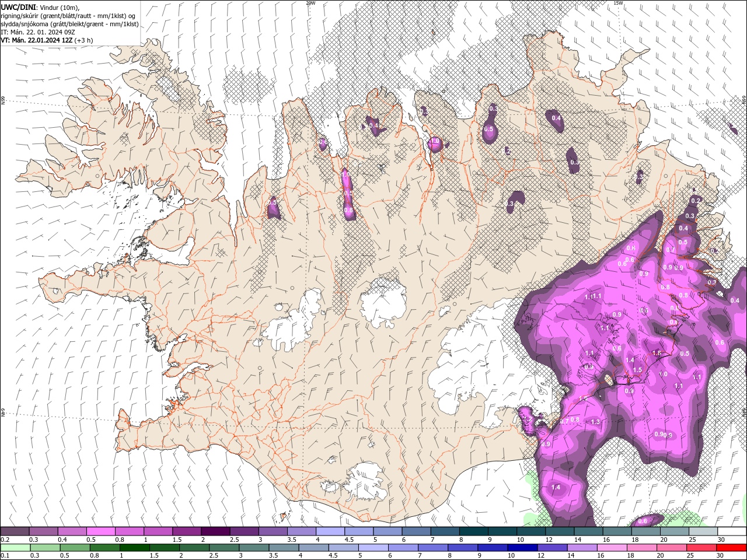Pick the upper legend swatch between 0.5 and 0.8

click(x=100, y=531)
